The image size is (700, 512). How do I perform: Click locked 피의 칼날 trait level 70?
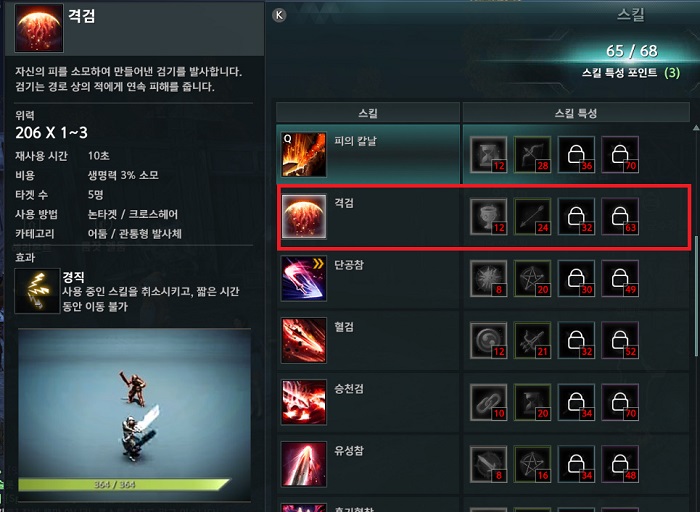(x=620, y=154)
